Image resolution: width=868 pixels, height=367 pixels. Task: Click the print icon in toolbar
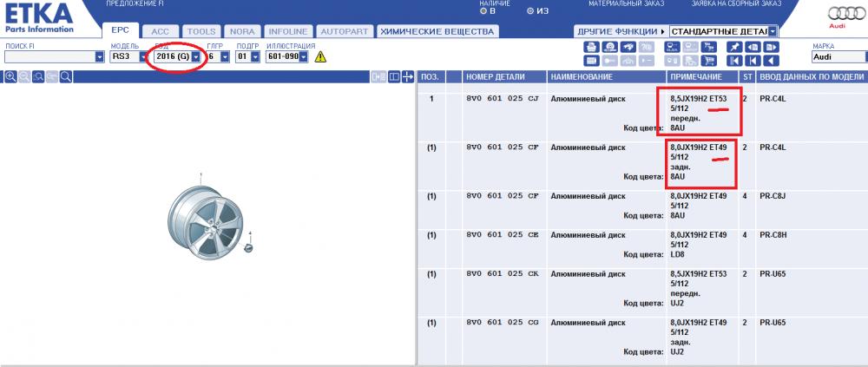pos(591,47)
